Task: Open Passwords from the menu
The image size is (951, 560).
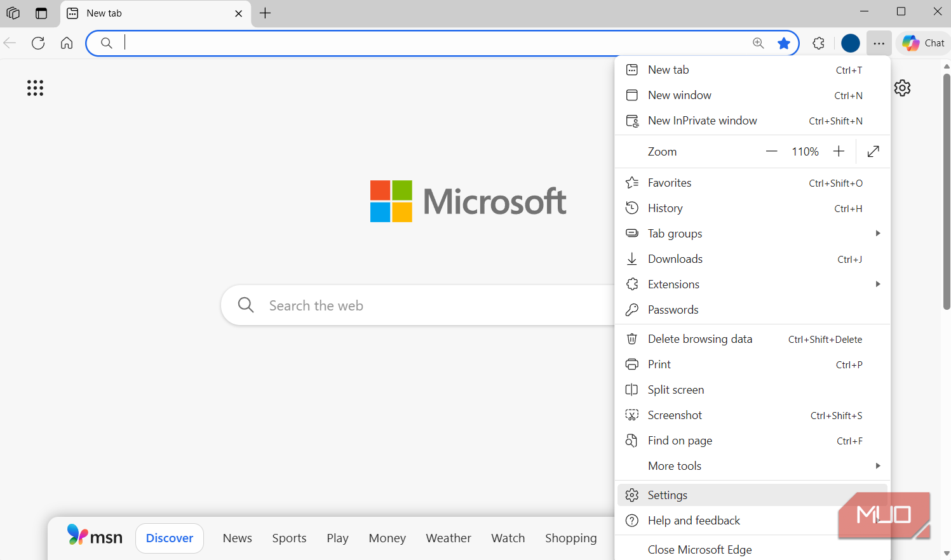Action: click(753, 310)
